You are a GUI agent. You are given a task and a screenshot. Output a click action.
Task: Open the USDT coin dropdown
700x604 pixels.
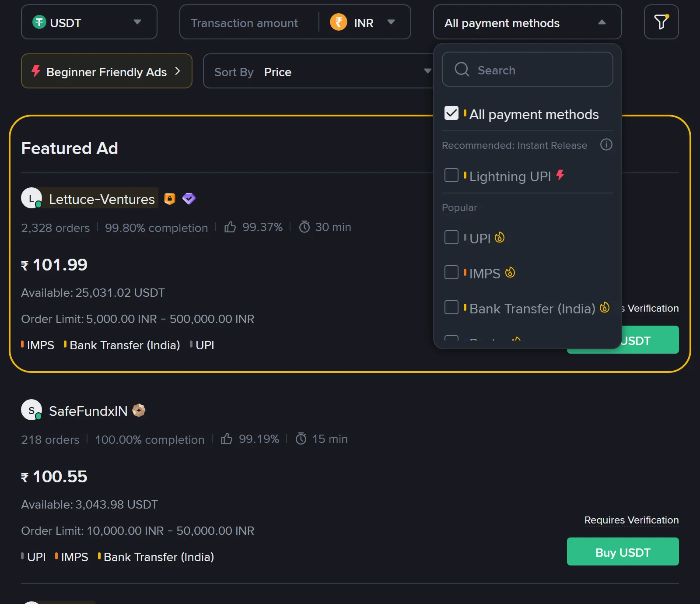pyautogui.click(x=89, y=22)
